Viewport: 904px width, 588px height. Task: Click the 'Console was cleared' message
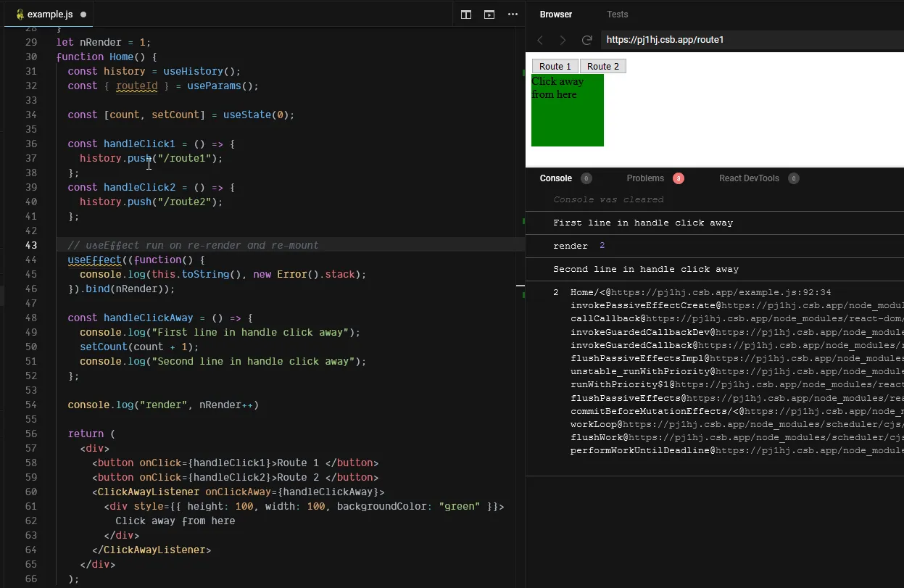(x=608, y=199)
